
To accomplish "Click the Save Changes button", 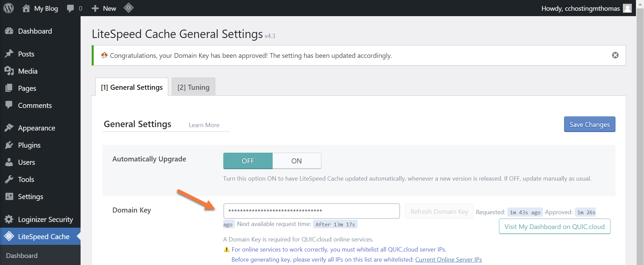I will click(589, 124).
